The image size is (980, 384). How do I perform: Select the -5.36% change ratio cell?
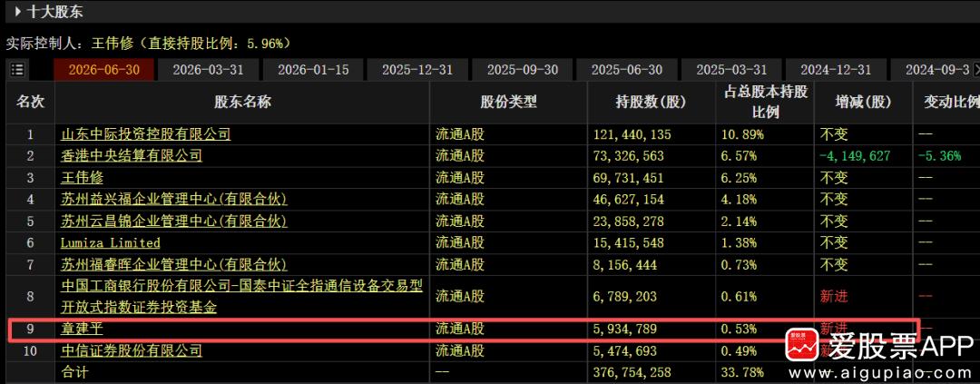(x=939, y=156)
